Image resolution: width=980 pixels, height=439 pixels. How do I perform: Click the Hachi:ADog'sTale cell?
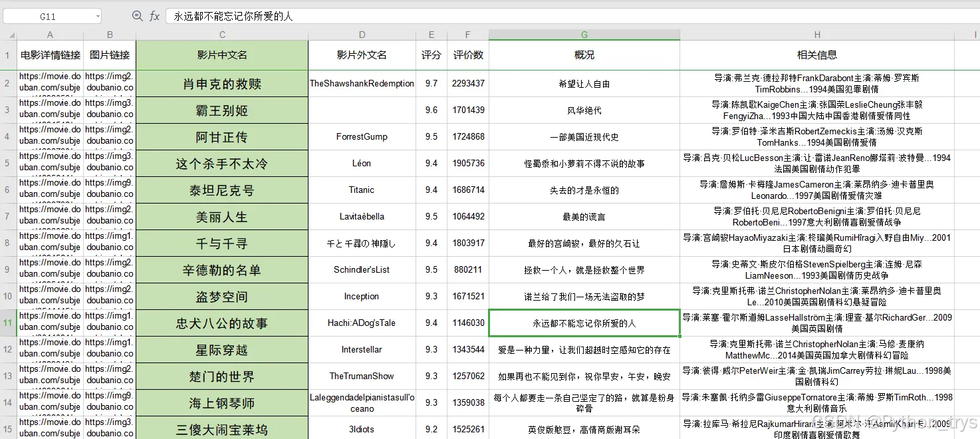click(x=362, y=323)
